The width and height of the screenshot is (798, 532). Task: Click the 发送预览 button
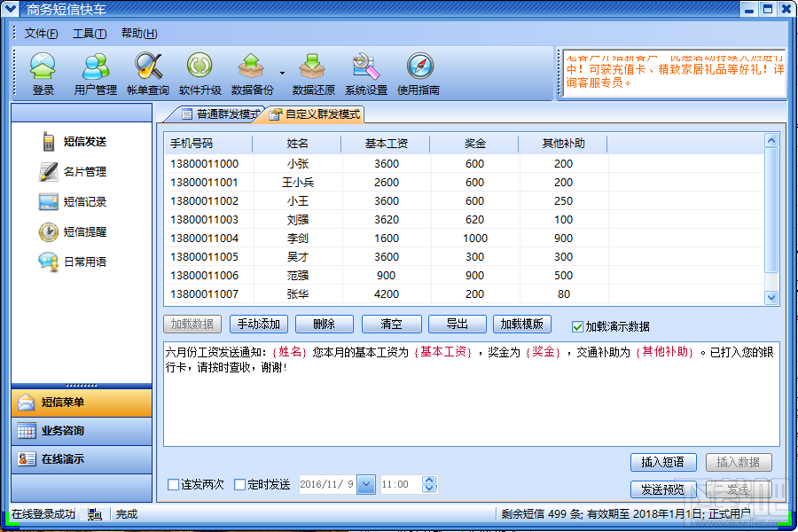coord(662,489)
